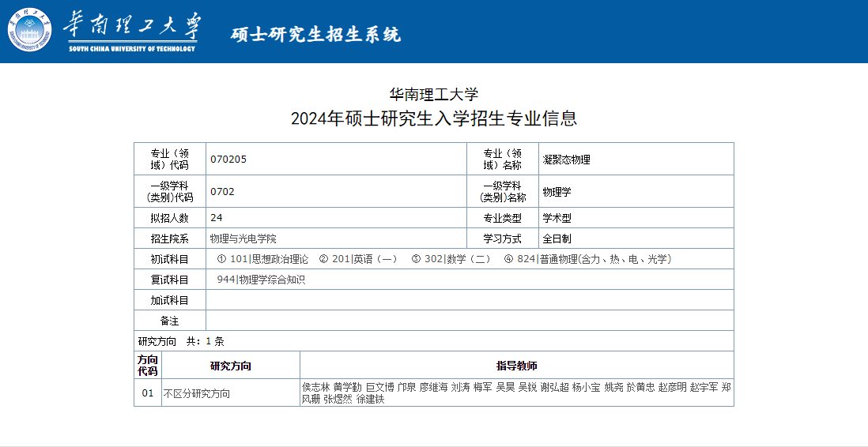
Task: Click advisor name 徐建铁
Action: (x=370, y=400)
